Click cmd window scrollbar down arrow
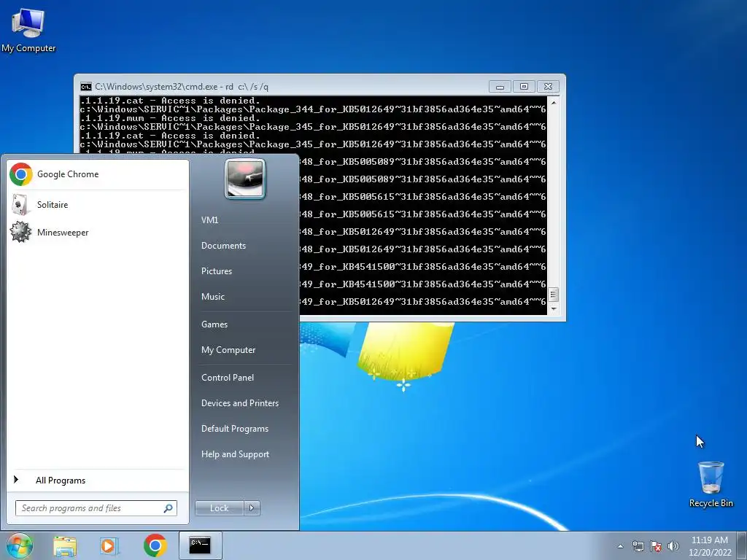This screenshot has width=747, height=560. (553, 309)
